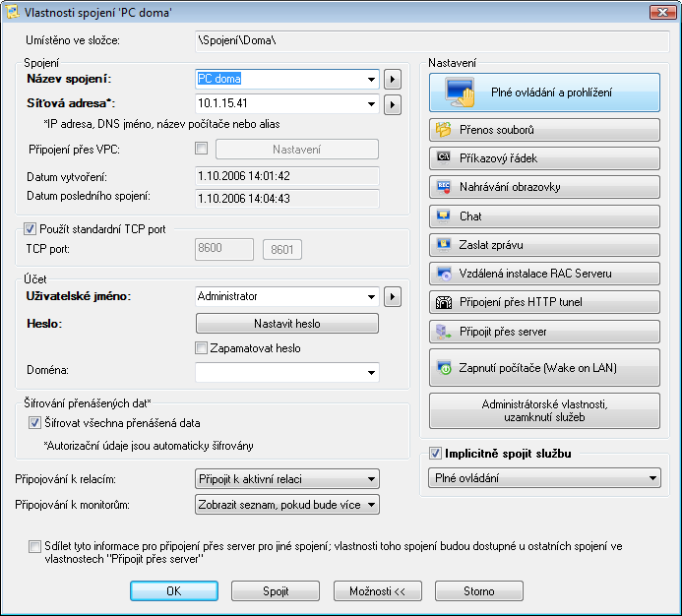
Task: Click the file transfer folder icon
Action: coord(444,130)
